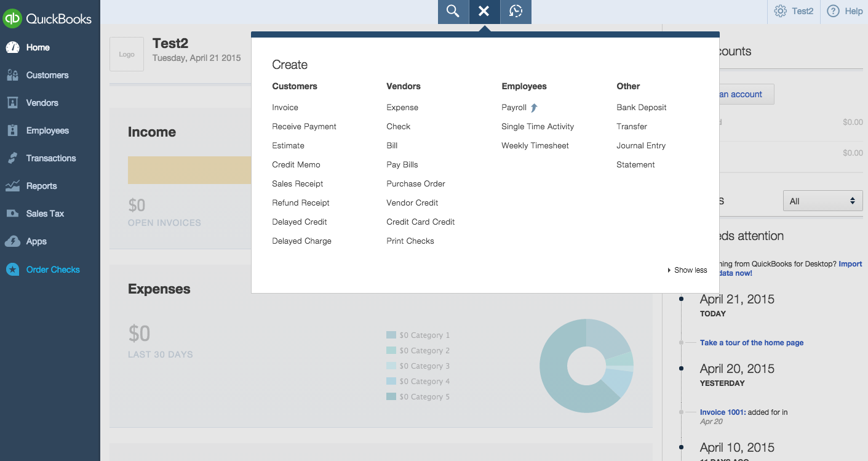This screenshot has height=461, width=868.
Task: Click the QuickBooks logo icon
Action: click(x=12, y=18)
